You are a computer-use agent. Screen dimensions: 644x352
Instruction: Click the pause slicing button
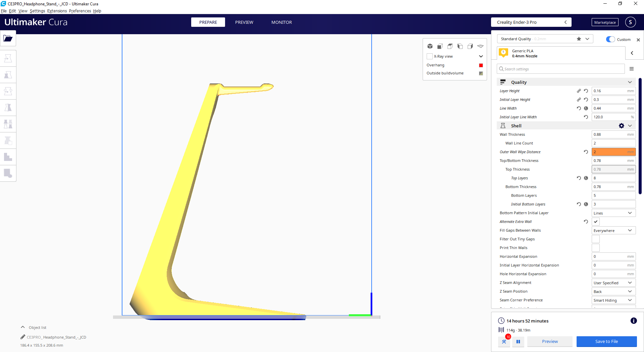click(518, 342)
